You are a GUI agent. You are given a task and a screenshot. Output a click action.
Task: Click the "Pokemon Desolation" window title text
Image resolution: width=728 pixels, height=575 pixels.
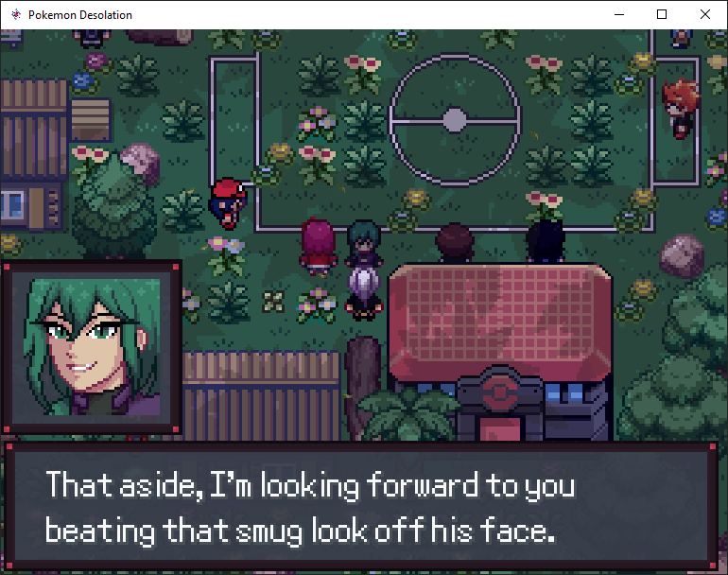pos(80,15)
